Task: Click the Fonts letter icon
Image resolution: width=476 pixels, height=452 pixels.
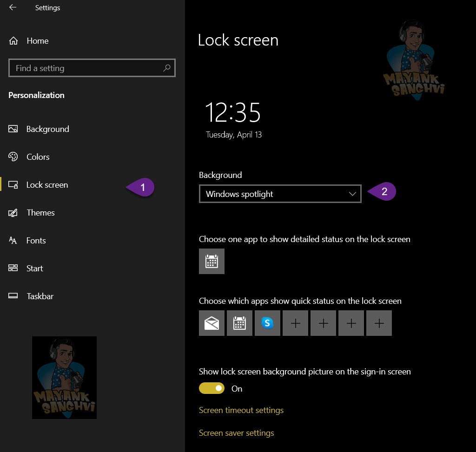Action: (x=13, y=241)
